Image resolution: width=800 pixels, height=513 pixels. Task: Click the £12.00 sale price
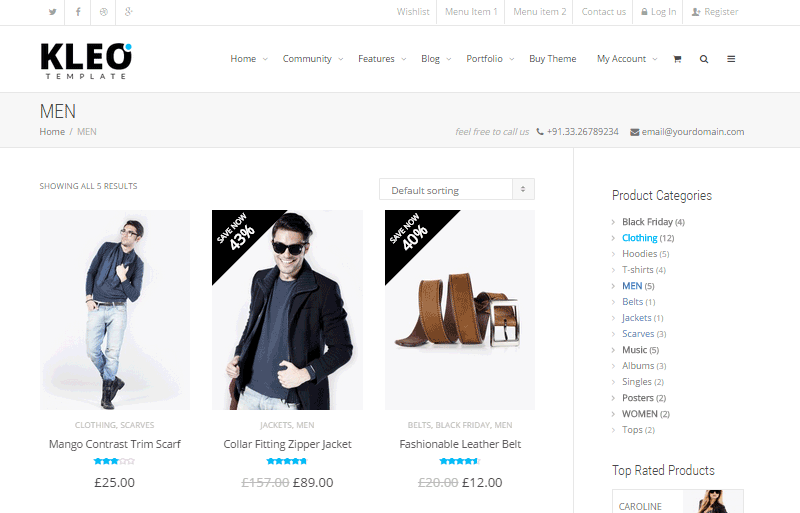pos(482,482)
